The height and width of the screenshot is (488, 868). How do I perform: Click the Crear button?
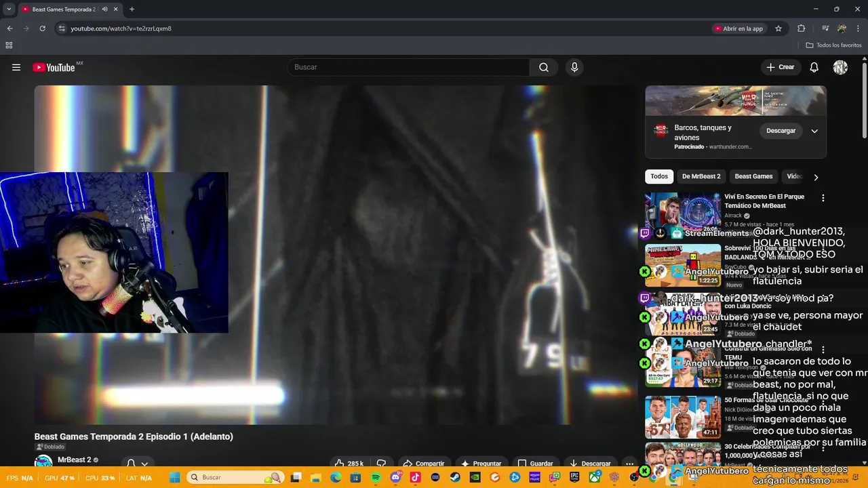(x=780, y=67)
